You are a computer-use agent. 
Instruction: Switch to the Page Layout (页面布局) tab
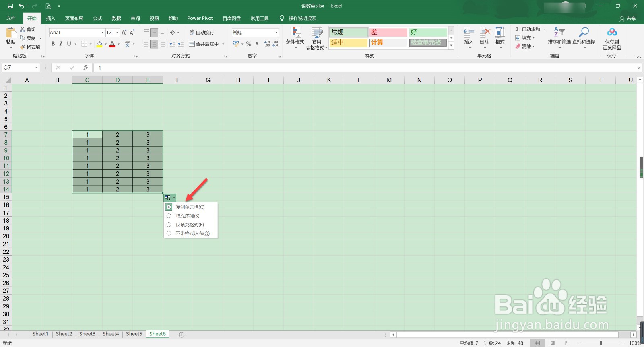pyautogui.click(x=74, y=18)
